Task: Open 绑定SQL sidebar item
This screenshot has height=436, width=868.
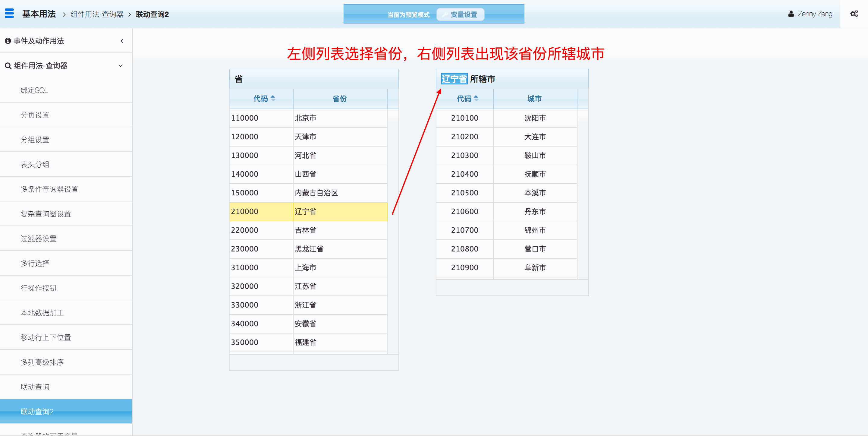Action: [x=34, y=90]
